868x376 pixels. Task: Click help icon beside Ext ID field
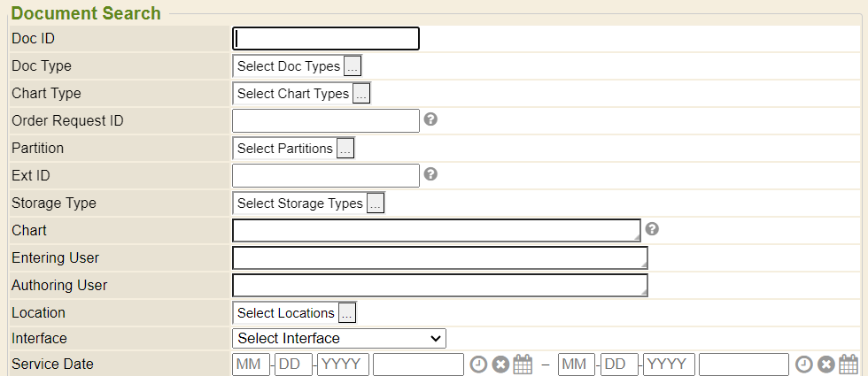[x=431, y=174]
